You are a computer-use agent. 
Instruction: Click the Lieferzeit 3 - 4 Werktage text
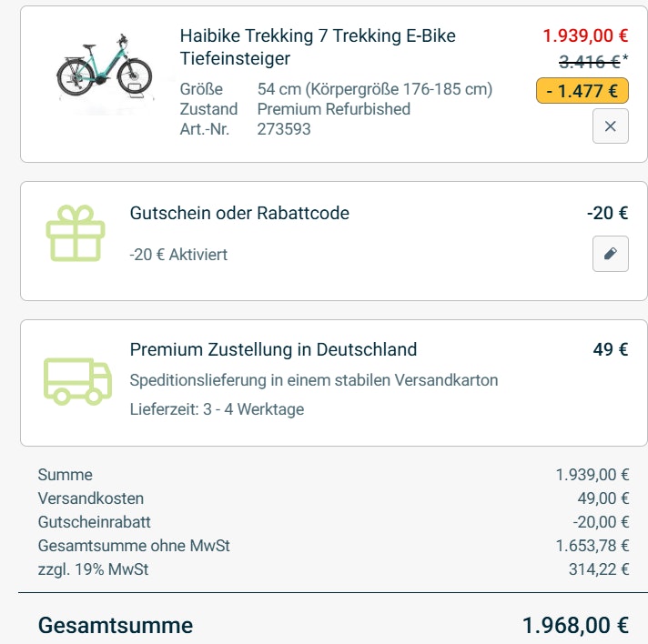pyautogui.click(x=217, y=409)
